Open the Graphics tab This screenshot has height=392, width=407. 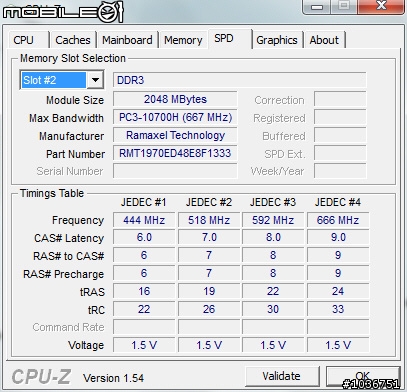(277, 40)
